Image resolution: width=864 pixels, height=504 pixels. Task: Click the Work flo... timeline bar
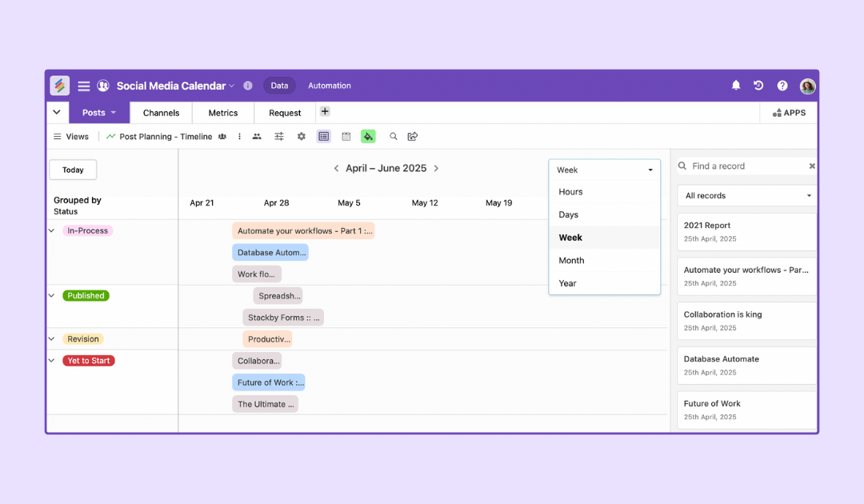[257, 274]
